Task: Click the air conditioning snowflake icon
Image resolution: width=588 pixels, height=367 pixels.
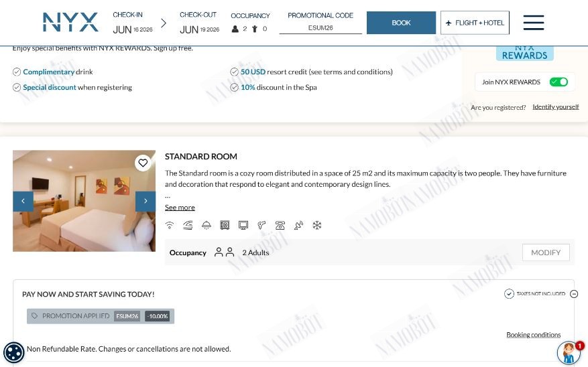Action: tap(317, 225)
